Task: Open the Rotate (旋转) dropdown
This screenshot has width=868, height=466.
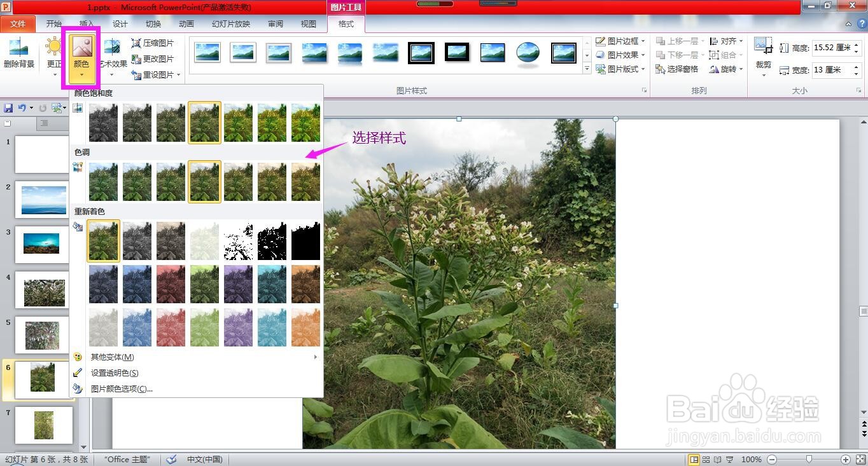Action: tap(726, 69)
